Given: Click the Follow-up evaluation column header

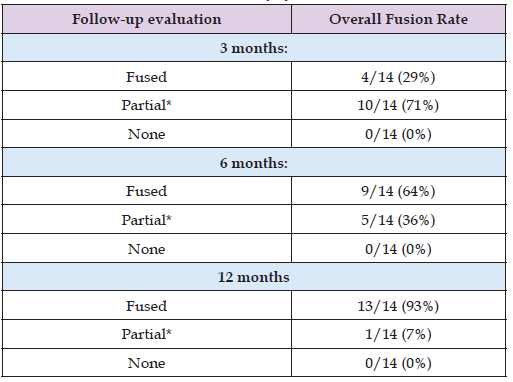Looking at the screenshot, I should pos(147,19).
